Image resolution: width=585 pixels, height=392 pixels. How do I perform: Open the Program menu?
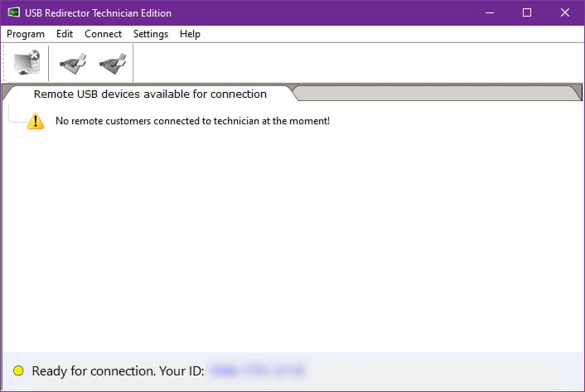coord(26,34)
